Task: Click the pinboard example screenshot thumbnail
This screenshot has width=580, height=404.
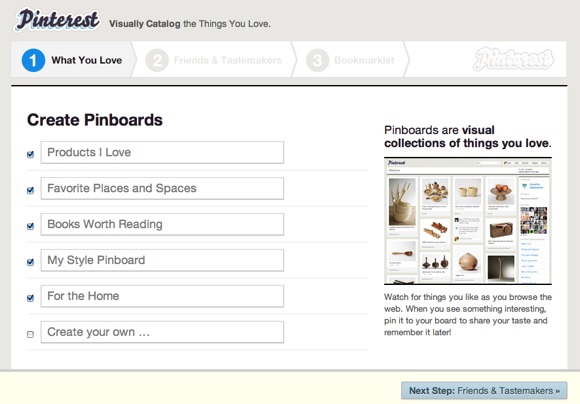Action: [x=468, y=221]
